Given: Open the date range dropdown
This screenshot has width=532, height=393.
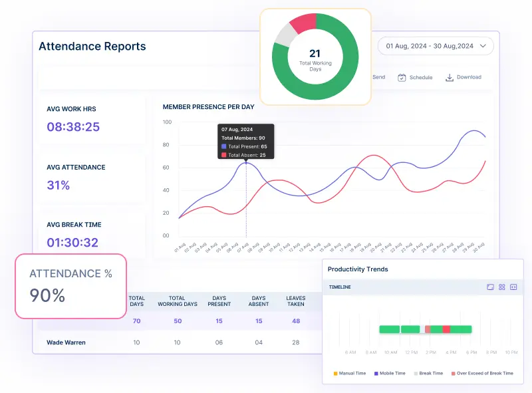Looking at the screenshot, I should pos(436,46).
